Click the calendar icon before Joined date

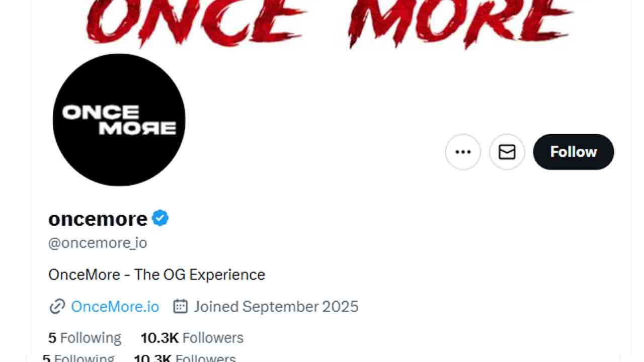click(180, 306)
